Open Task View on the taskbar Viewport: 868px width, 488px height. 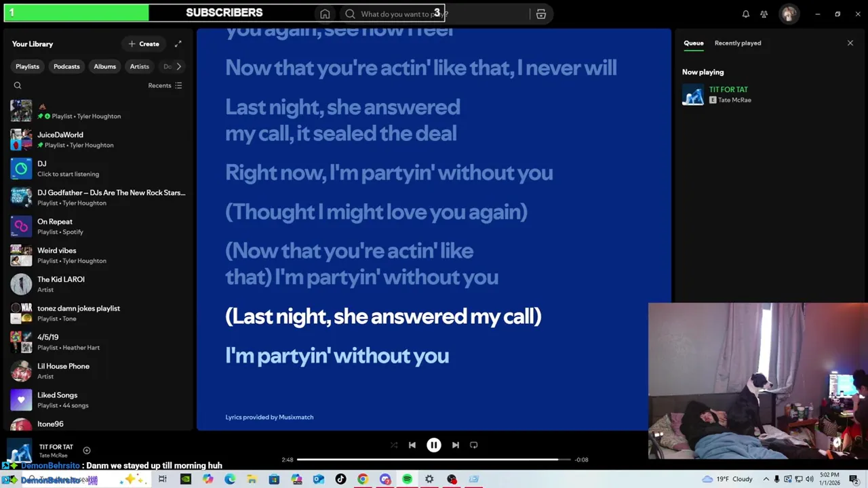coord(163,479)
